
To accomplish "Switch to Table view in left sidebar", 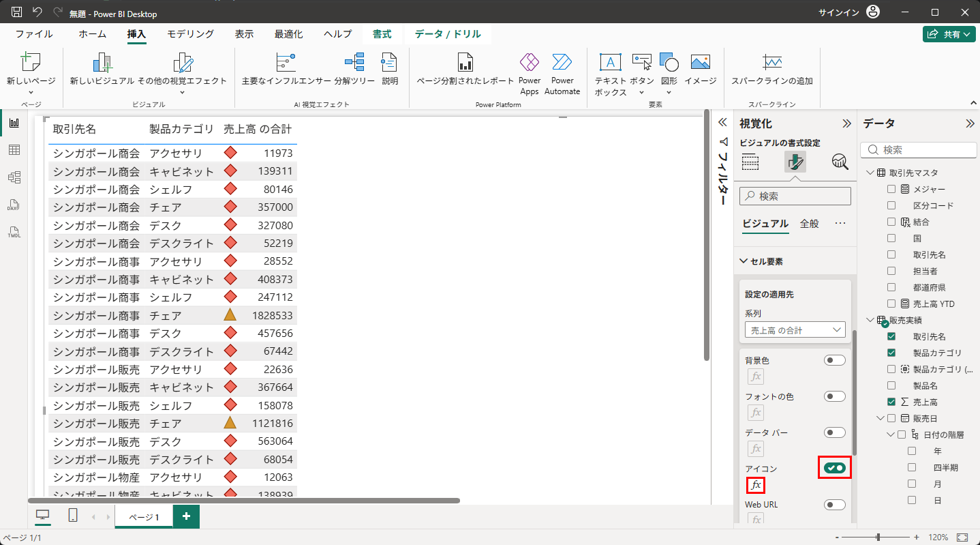I will (x=14, y=150).
